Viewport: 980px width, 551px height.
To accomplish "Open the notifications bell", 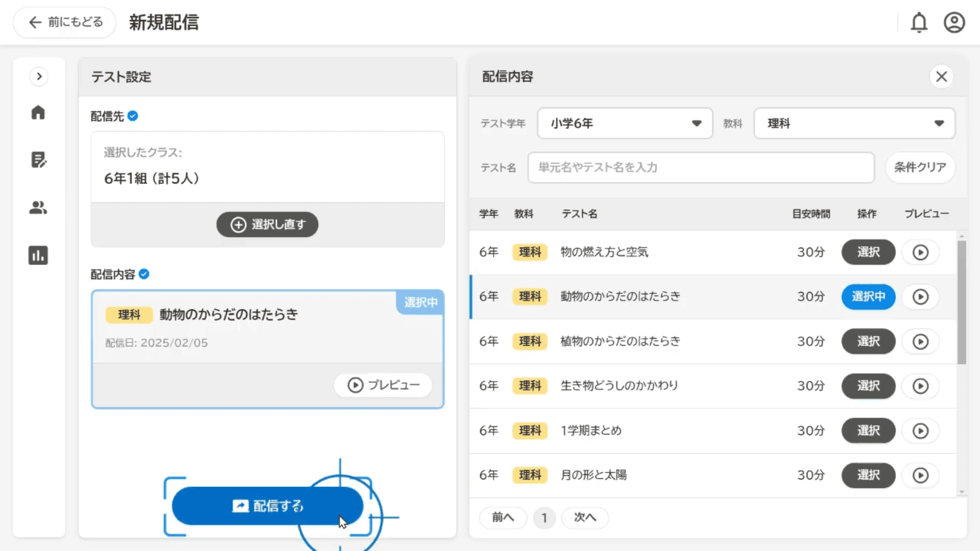I will pos(919,22).
